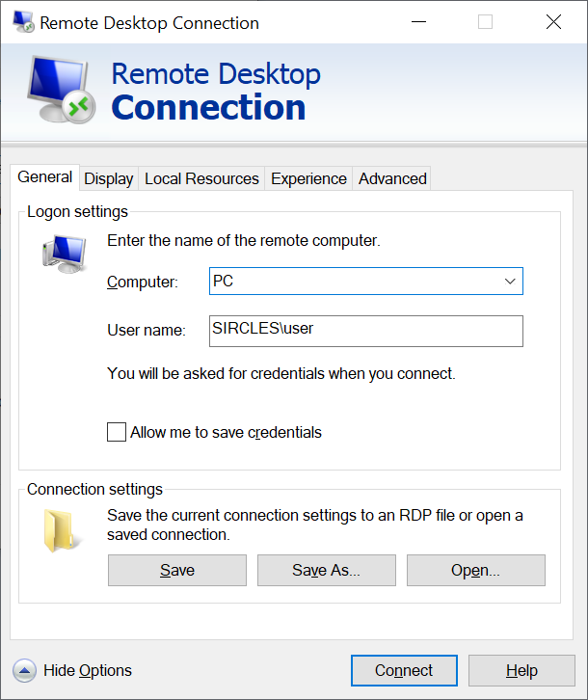Click the 'Enter the name of the remote computer.' text
This screenshot has width=588, height=700.
[x=244, y=241]
